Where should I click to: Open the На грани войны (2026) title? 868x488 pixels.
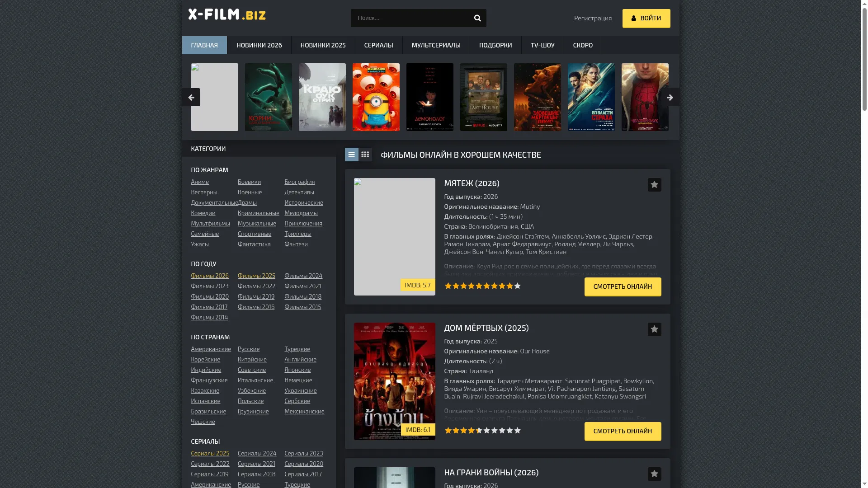pyautogui.click(x=491, y=472)
